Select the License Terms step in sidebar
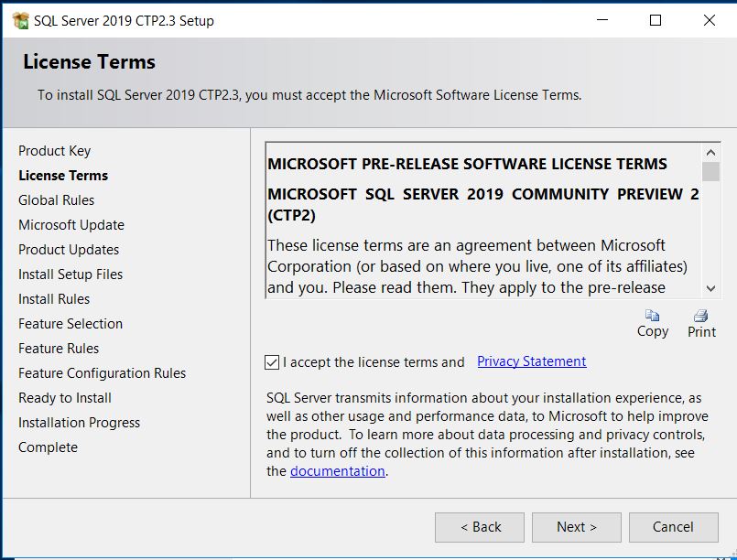Viewport: 737px width, 560px height. coord(63,175)
